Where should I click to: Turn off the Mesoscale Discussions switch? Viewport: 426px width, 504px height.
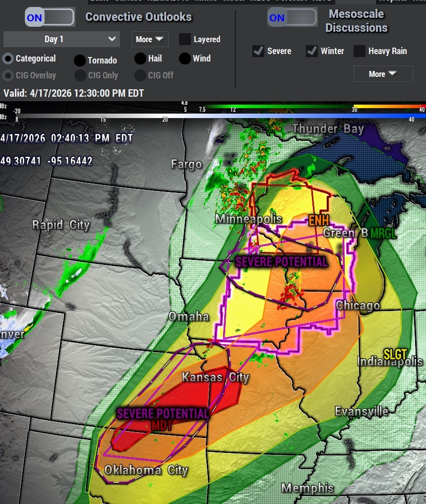pyautogui.click(x=292, y=18)
